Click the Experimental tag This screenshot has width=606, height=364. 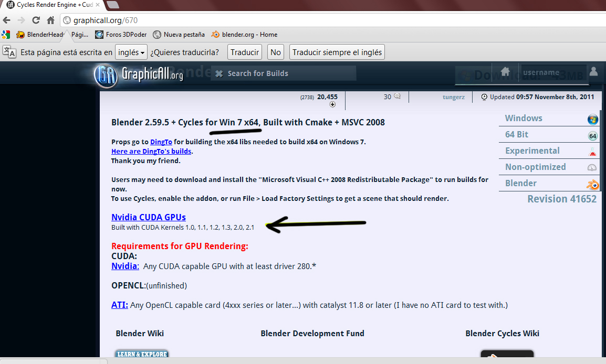coord(532,151)
